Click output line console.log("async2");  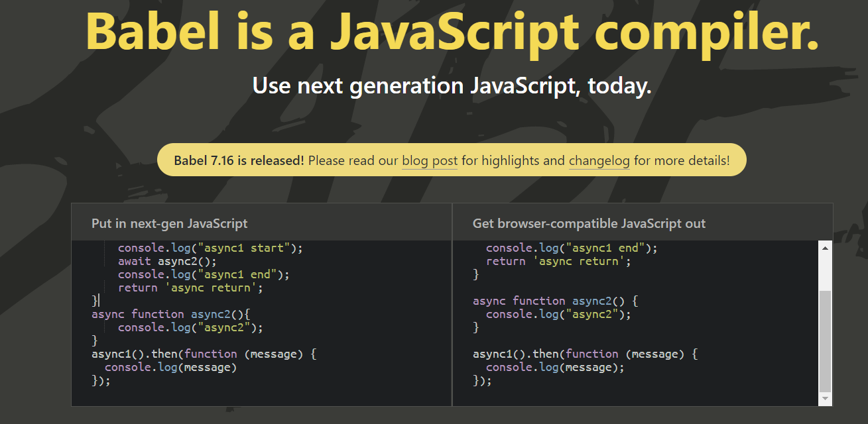pos(558,314)
